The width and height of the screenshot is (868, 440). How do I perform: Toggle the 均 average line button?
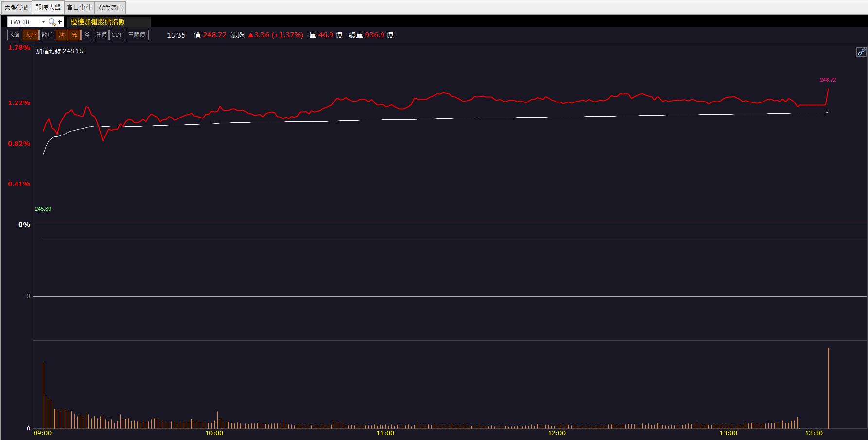click(62, 35)
